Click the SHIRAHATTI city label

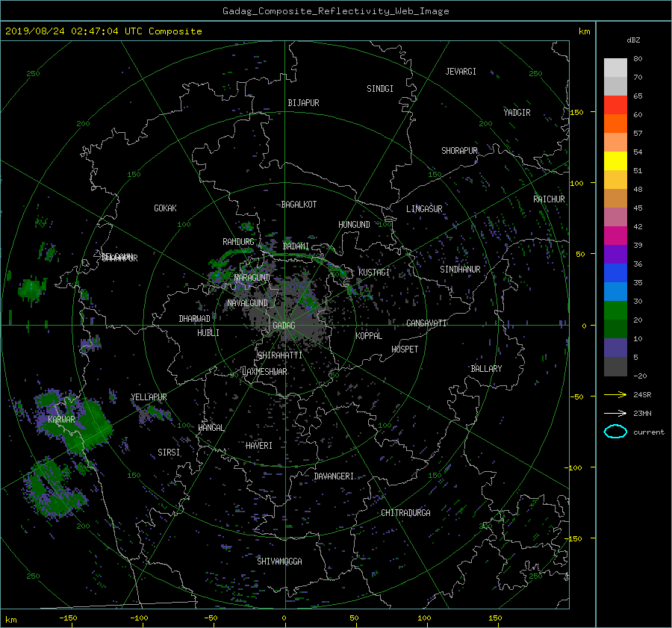point(280,355)
